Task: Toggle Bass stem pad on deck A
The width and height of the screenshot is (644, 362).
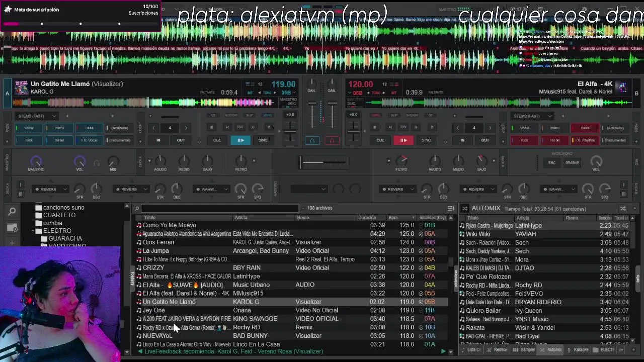Action: (x=89, y=128)
